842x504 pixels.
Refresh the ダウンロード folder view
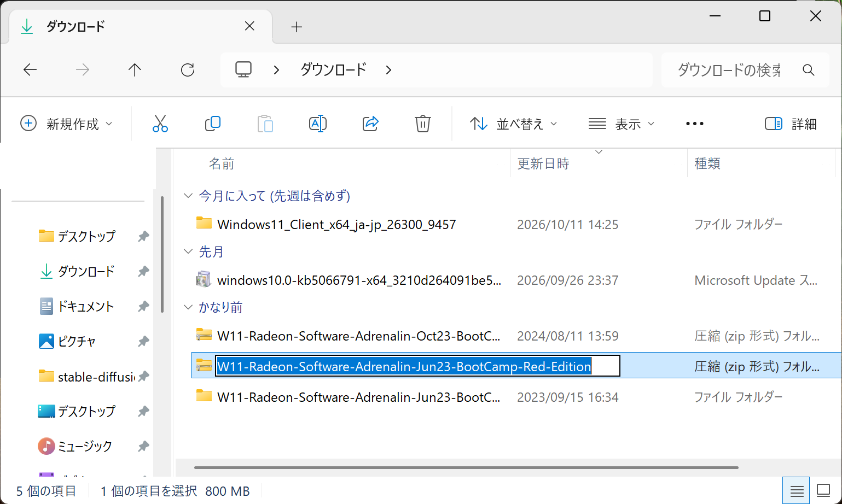point(188,70)
